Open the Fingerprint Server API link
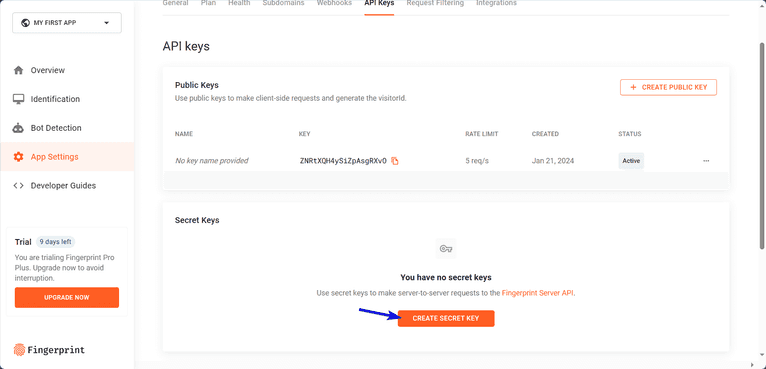766x369 pixels. 538,293
